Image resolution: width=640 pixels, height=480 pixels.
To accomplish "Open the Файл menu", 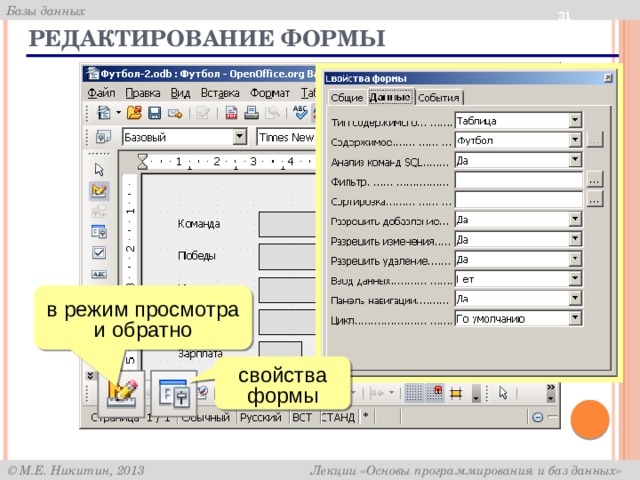I will 101,93.
